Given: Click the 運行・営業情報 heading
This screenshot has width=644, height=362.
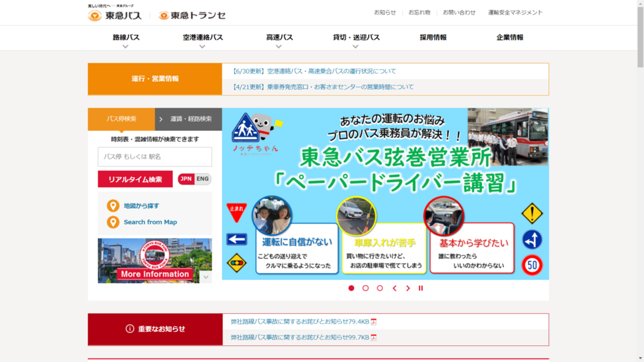Looking at the screenshot, I should [x=155, y=79].
